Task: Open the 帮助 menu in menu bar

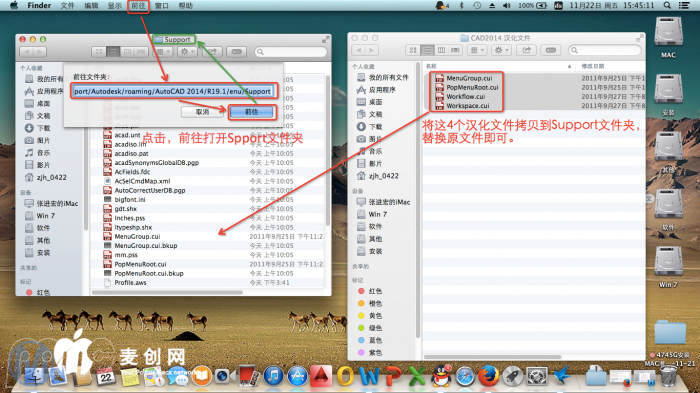Action: pos(185,5)
